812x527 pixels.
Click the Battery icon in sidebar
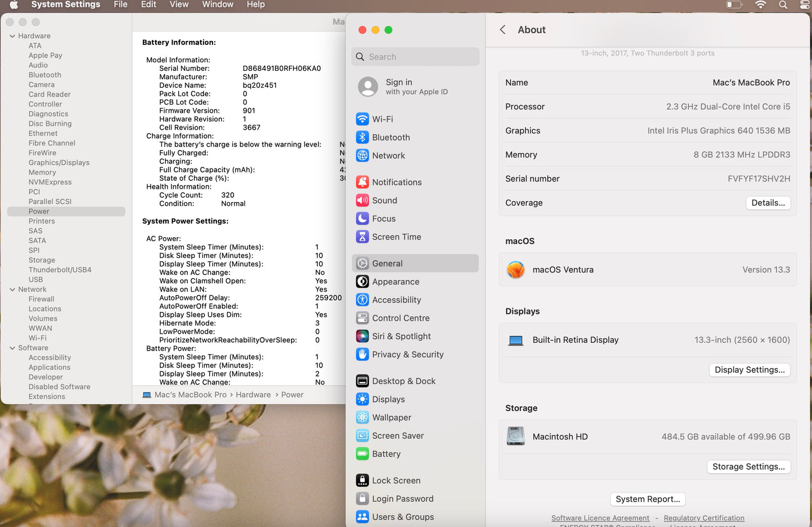[x=362, y=454]
